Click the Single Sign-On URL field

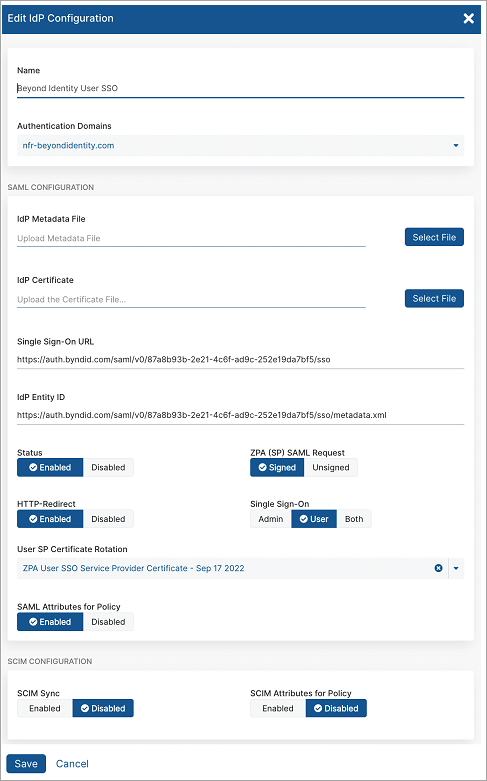click(241, 360)
